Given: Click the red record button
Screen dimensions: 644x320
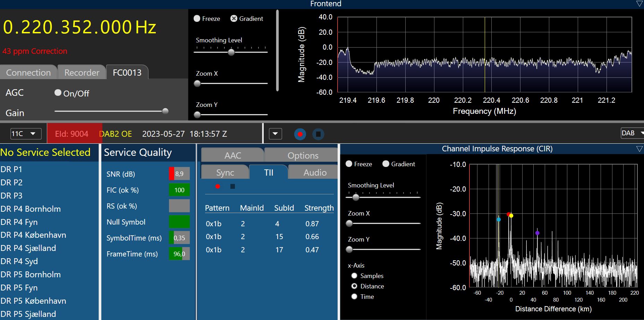Looking at the screenshot, I should click(300, 134).
